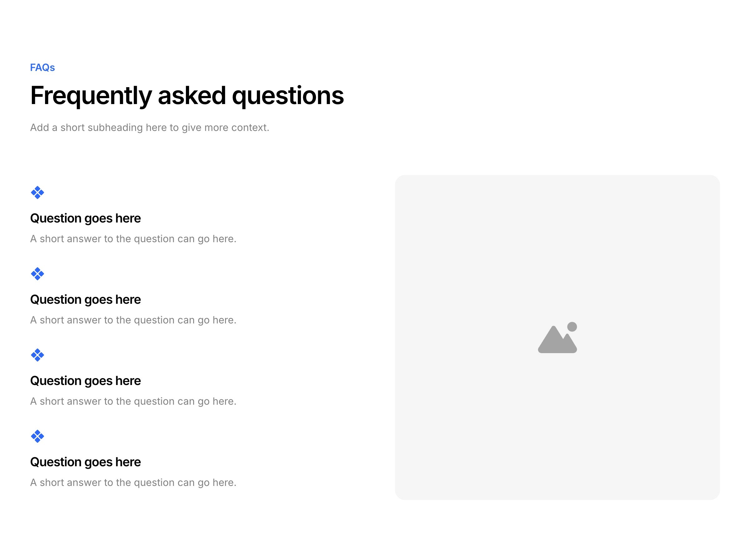Select the blue FAQs label
This screenshot has width=750, height=560.
pyautogui.click(x=42, y=67)
